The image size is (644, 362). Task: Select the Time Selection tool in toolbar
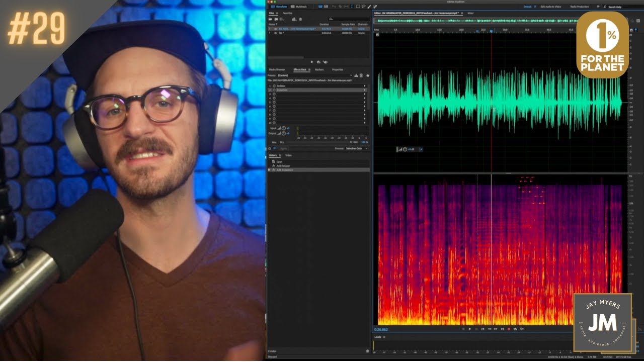(x=351, y=7)
